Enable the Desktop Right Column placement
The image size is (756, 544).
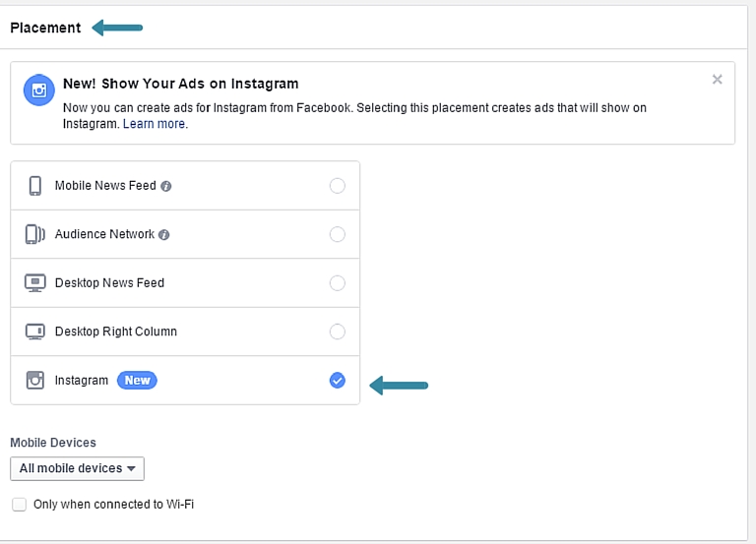337,332
